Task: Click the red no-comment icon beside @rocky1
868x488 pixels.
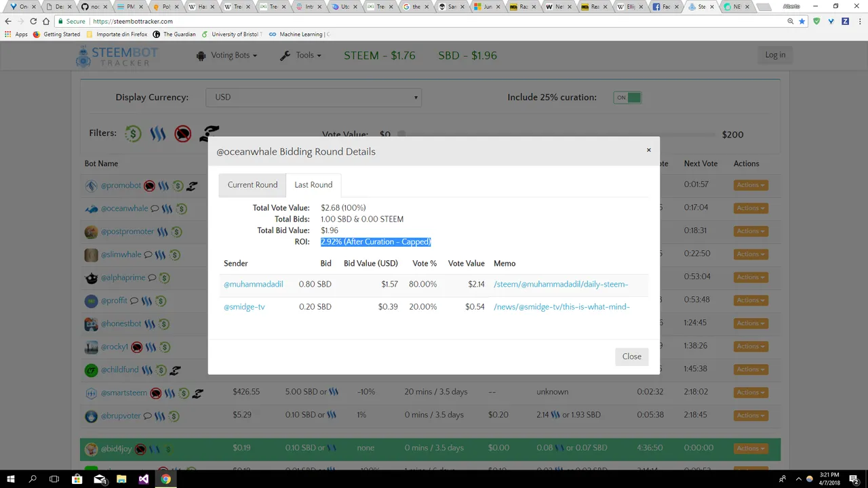Action: pyautogui.click(x=136, y=347)
